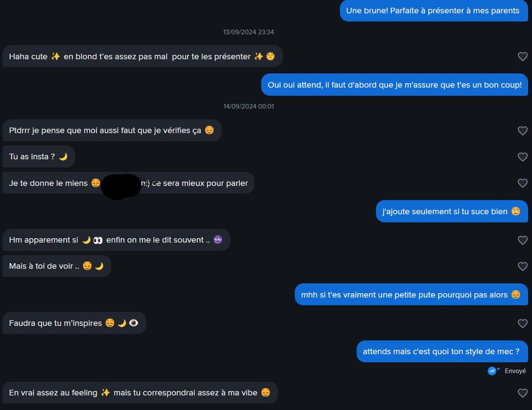The image size is (532, 410).
Task: Click the blue double-check read receipt icon
Action: pos(493,371)
